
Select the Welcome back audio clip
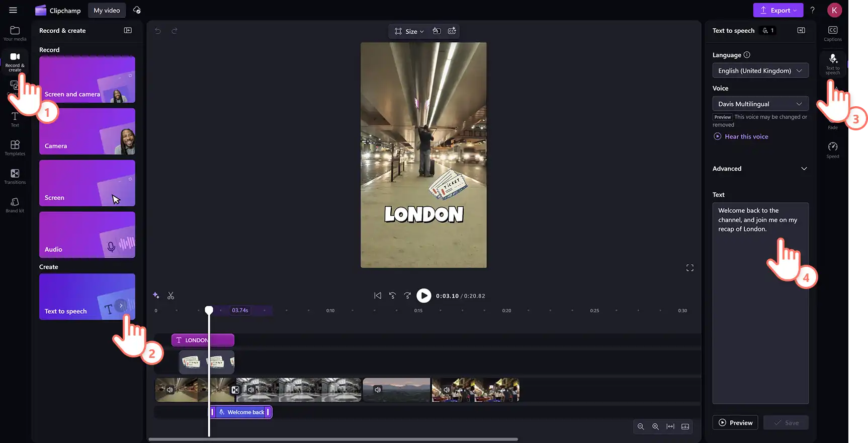(241, 412)
